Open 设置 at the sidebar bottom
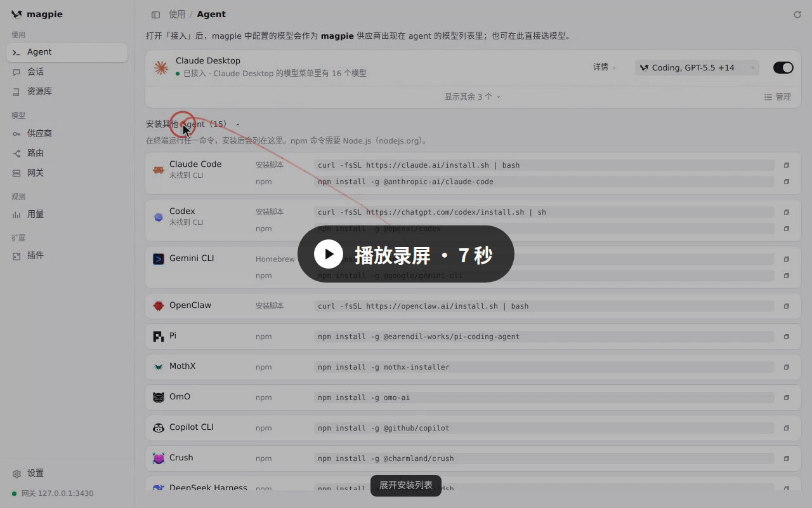Image resolution: width=812 pixels, height=508 pixels. pos(67,473)
